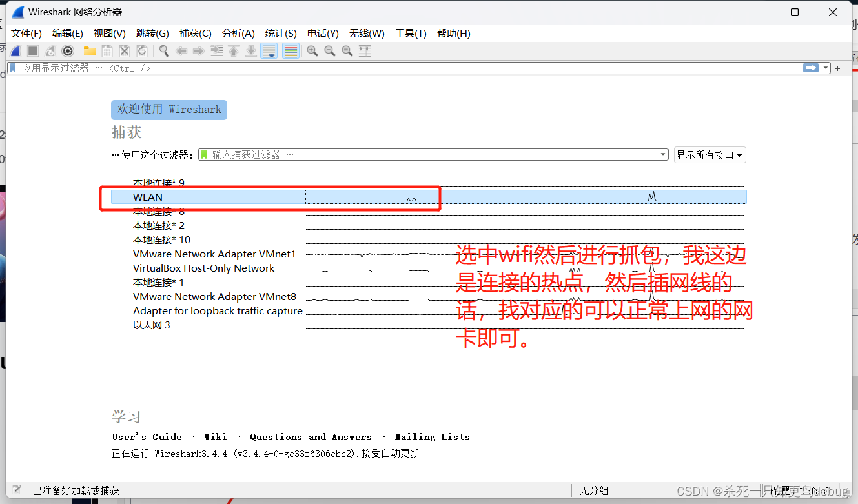Click the restart current capture icon
The height and width of the screenshot is (504, 858).
(x=50, y=51)
